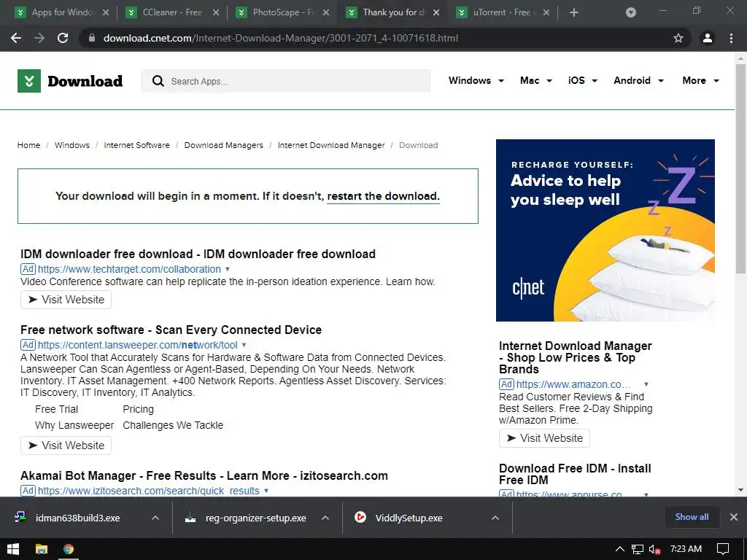The height and width of the screenshot is (560, 747).
Task: Click the network tray icon
Action: pos(638,549)
